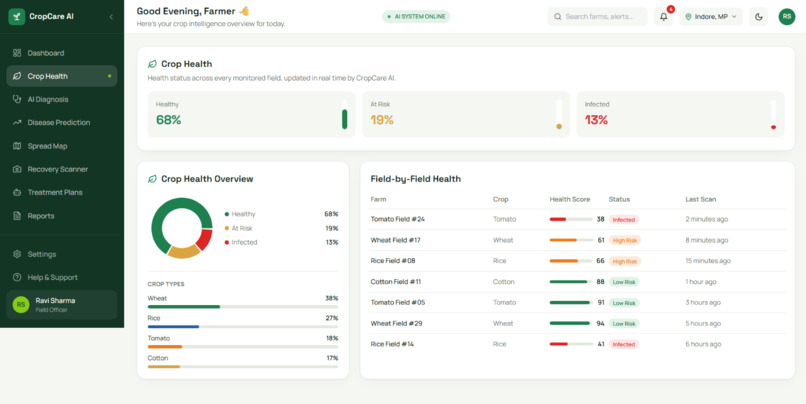This screenshot has height=404, width=806.
Task: Click the leaf icon beside Crop Health Overview
Action: pyautogui.click(x=152, y=179)
